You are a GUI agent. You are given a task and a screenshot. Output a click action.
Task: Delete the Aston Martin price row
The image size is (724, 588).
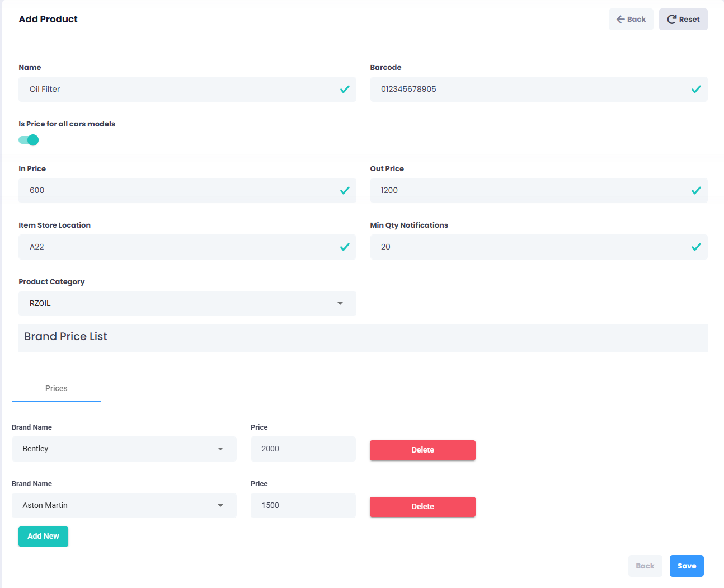click(x=422, y=507)
